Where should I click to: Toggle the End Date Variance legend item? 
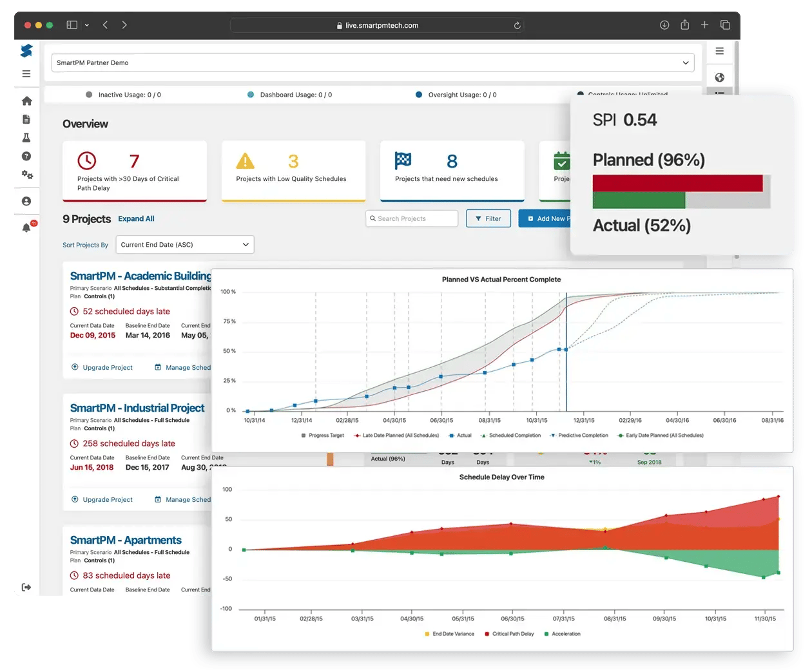tap(450, 634)
